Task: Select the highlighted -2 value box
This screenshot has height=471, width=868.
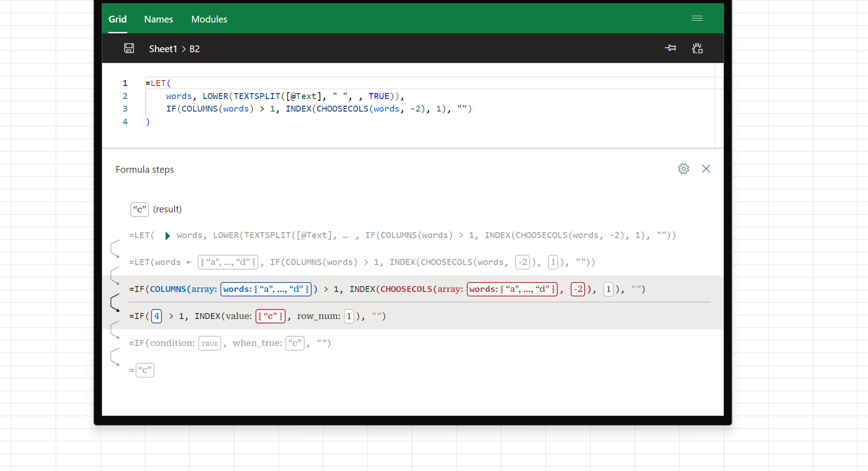Action: (x=578, y=289)
